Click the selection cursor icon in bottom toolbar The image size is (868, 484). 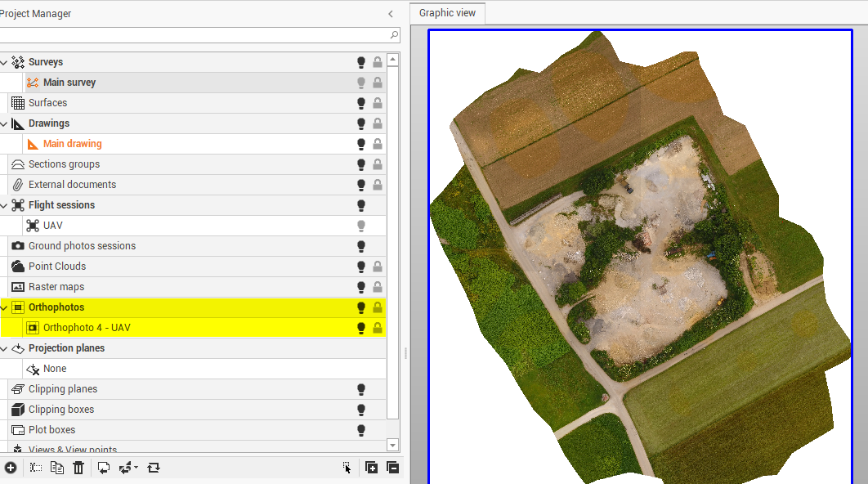click(x=347, y=468)
